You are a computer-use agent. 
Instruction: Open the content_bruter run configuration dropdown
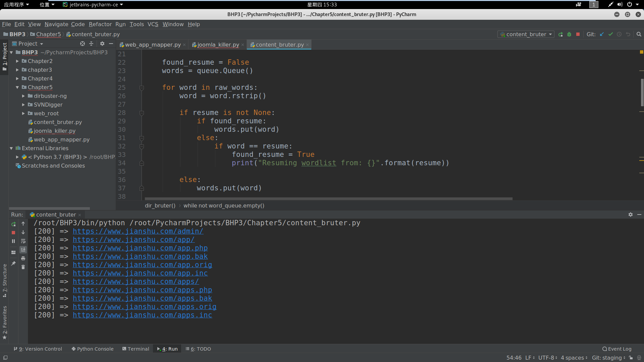click(x=526, y=34)
